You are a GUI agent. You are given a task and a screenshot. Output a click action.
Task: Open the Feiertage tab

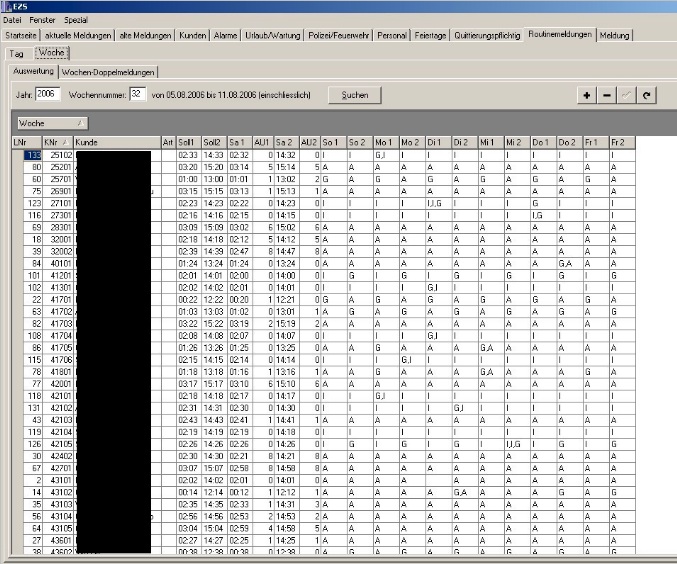pos(430,35)
